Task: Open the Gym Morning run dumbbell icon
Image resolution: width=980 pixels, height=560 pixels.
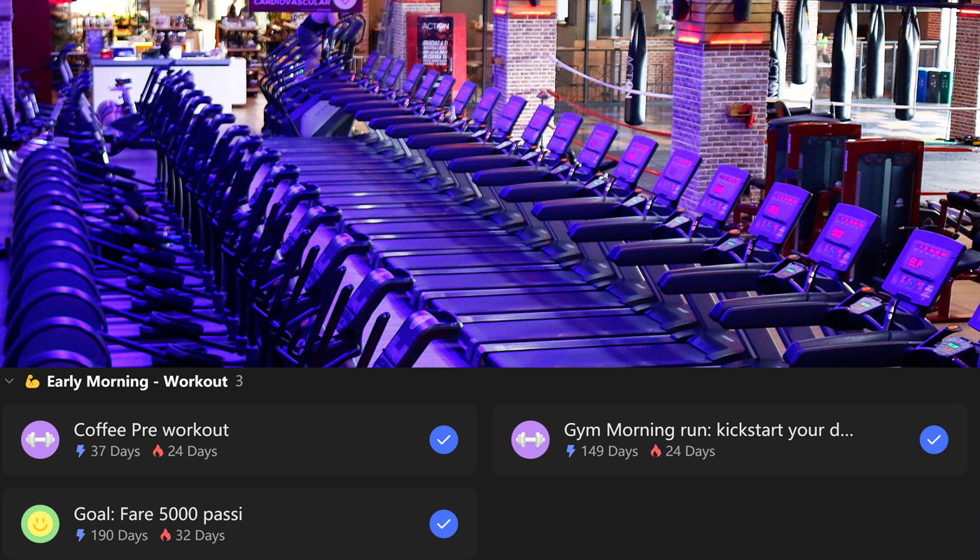Action: [531, 440]
